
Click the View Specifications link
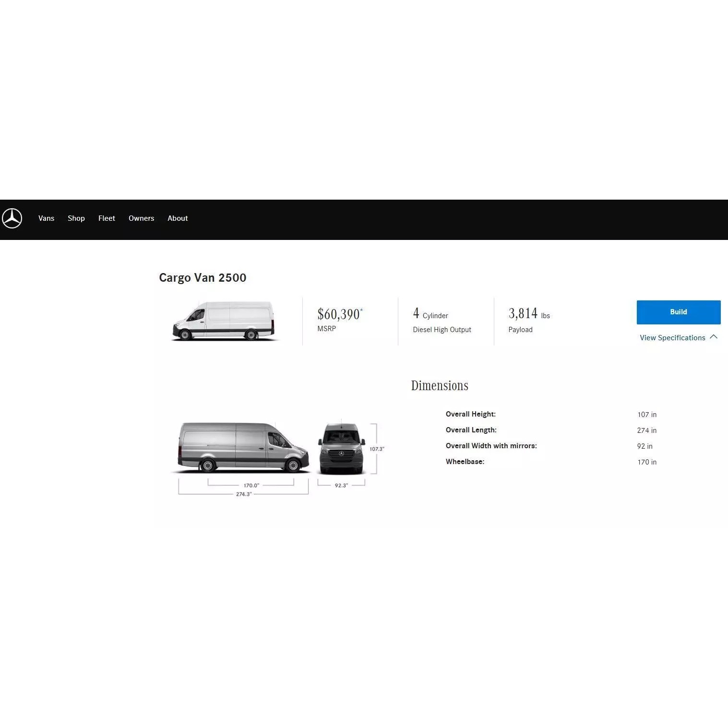coord(672,338)
